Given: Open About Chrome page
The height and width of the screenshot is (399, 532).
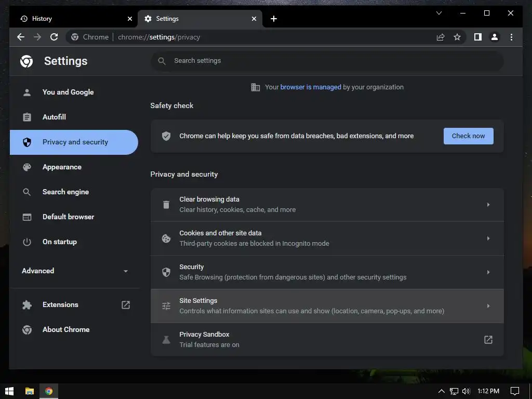Looking at the screenshot, I should point(74,330).
